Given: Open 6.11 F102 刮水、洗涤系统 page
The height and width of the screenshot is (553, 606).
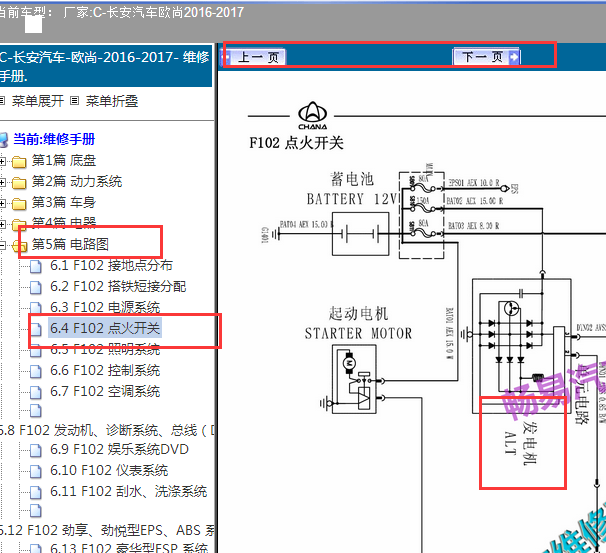Looking at the screenshot, I should click(129, 491).
